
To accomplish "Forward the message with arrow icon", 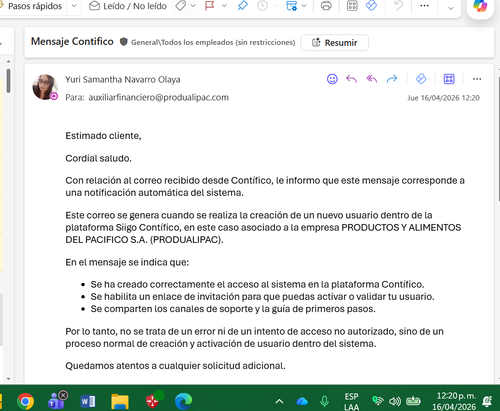I will (x=392, y=79).
